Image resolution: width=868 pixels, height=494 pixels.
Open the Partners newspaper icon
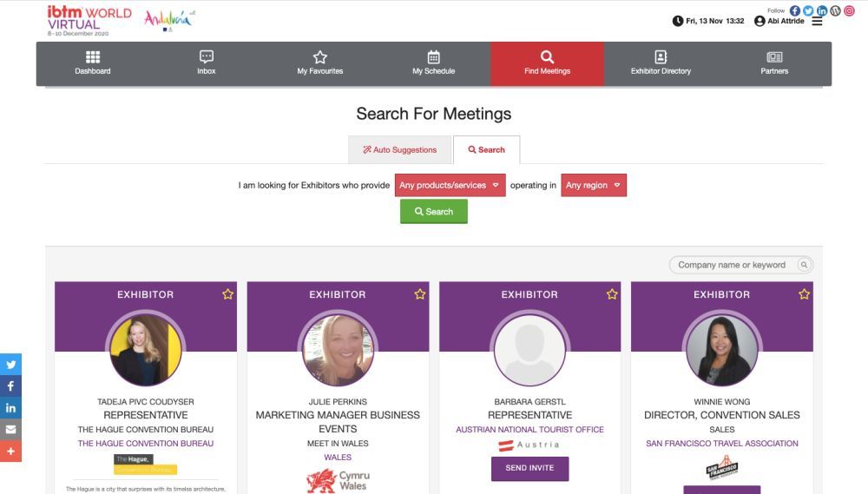(x=774, y=57)
